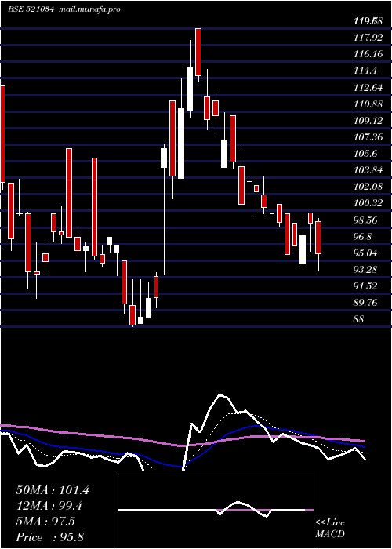Click the 98.56 price axis label
392x549 pixels.
tap(365, 220)
